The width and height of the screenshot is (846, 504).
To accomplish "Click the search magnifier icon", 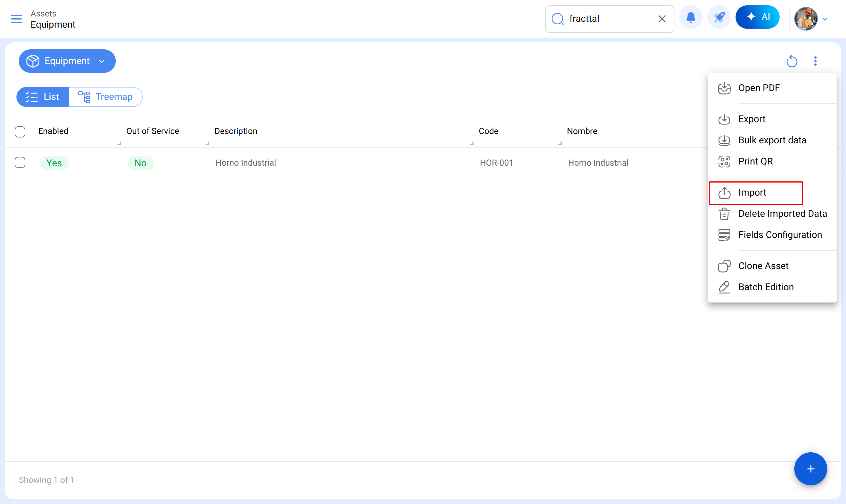I will click(557, 19).
